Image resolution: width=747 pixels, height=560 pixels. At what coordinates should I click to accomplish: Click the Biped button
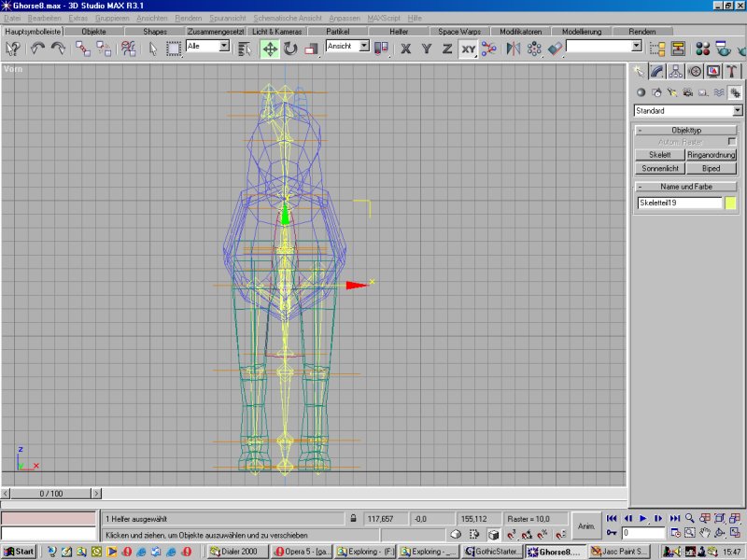tap(712, 169)
